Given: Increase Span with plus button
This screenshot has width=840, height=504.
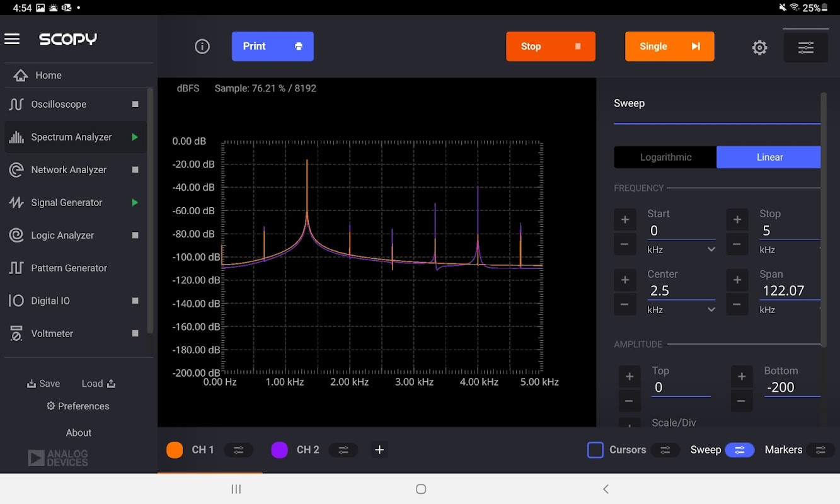Looking at the screenshot, I should point(737,280).
